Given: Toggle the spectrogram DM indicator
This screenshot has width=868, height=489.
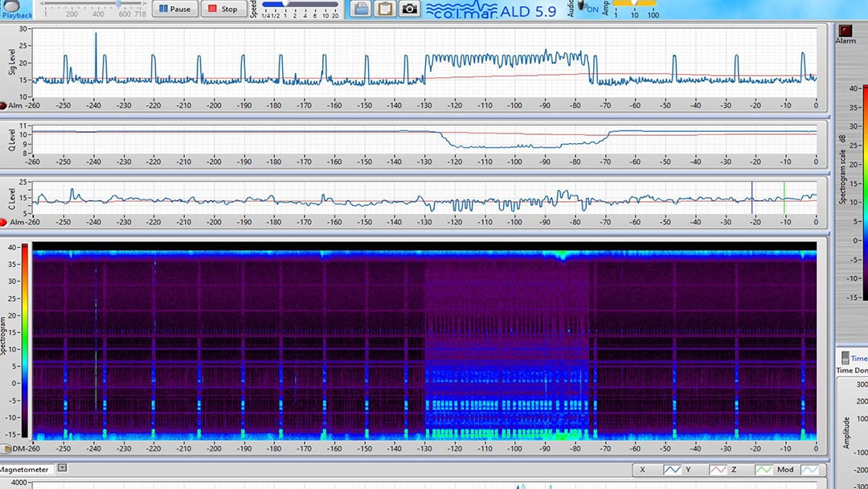Looking at the screenshot, I should click(6, 449).
